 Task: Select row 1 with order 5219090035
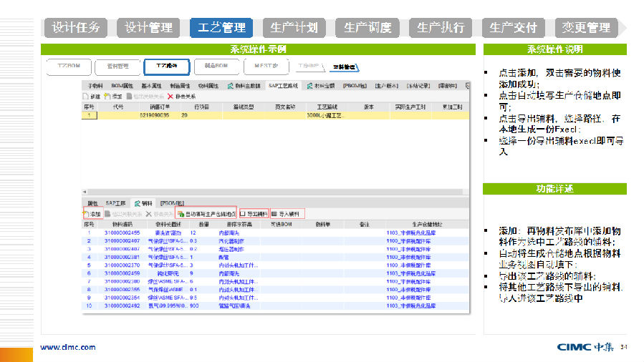pyautogui.click(x=154, y=114)
